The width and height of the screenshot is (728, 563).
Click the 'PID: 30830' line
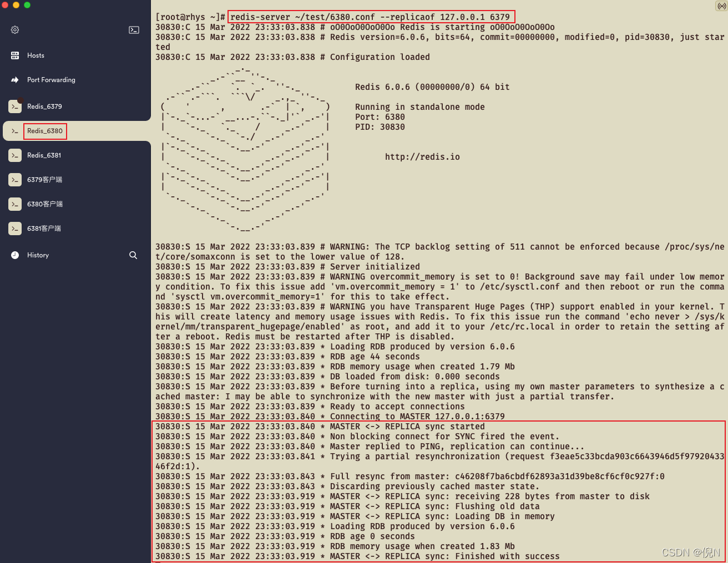click(x=380, y=127)
